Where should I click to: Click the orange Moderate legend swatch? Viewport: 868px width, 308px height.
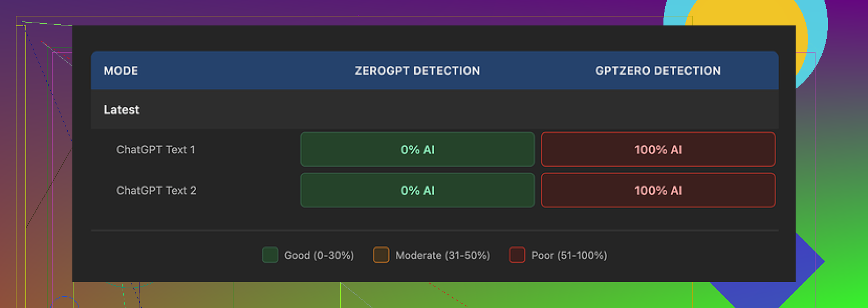click(381, 255)
